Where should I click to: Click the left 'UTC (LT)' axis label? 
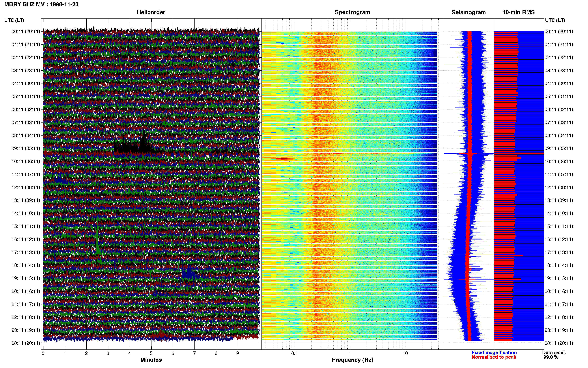[x=14, y=20]
